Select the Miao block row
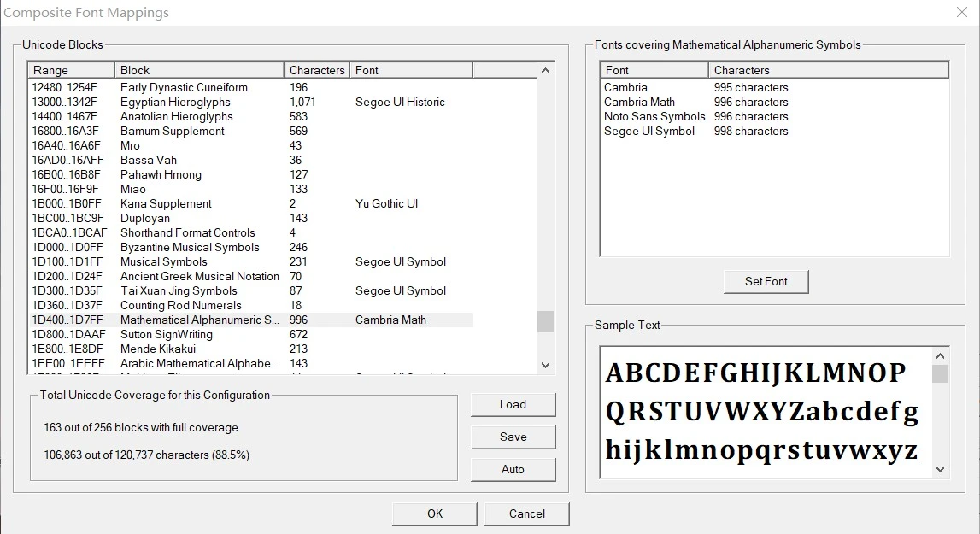Screen dimensions: 980x534 tap(251, 189)
